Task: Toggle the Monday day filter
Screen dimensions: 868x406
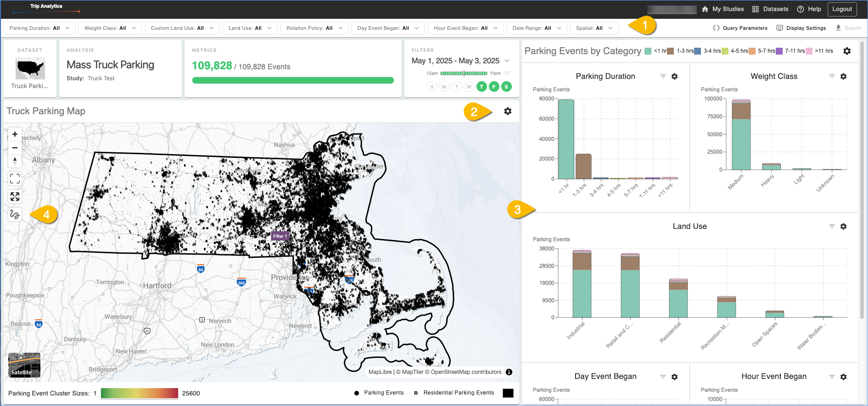Action: (x=444, y=87)
